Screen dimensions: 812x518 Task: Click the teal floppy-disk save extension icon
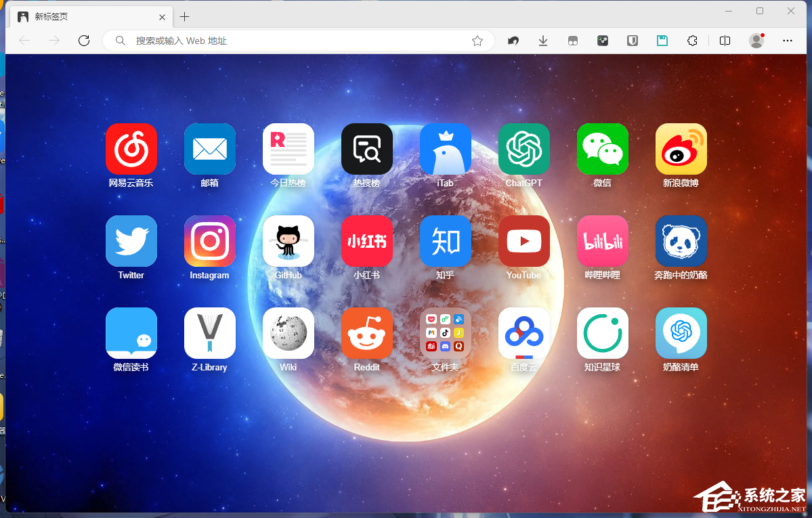(x=662, y=41)
